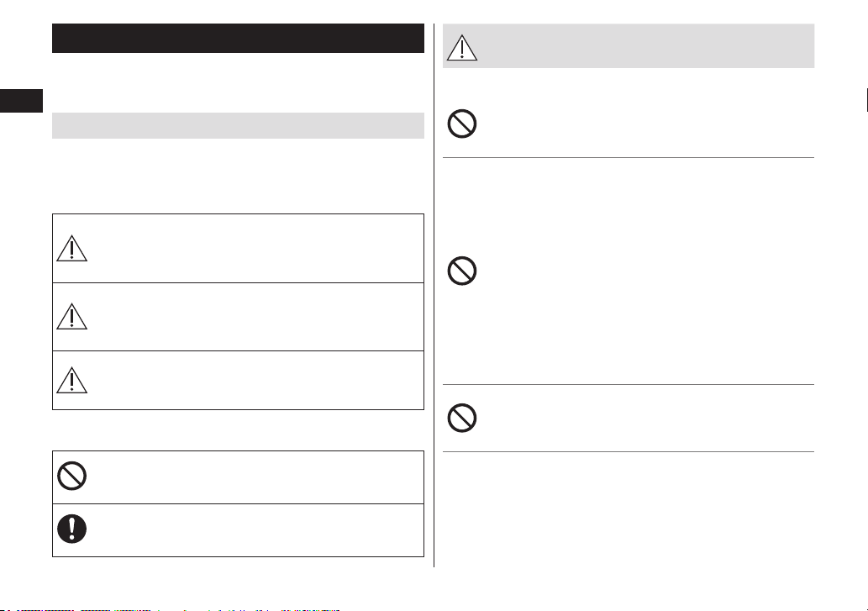The height and width of the screenshot is (611, 868).
Task: Select the lowest warning triangle in the left table
Action: tap(72, 380)
